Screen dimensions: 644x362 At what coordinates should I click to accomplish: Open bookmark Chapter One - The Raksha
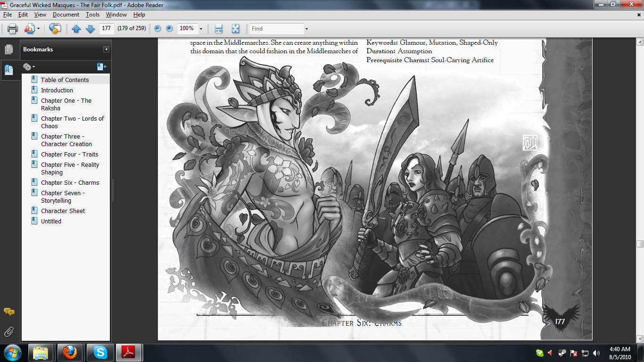66,104
